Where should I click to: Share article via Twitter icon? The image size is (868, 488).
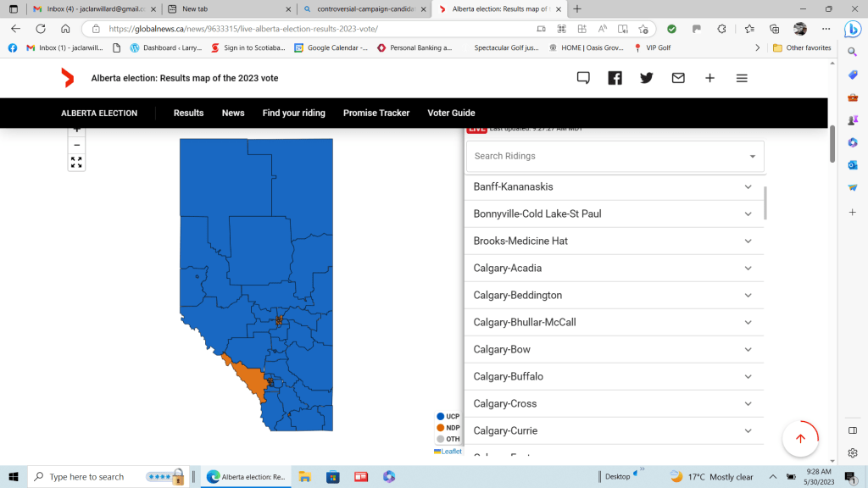(647, 78)
